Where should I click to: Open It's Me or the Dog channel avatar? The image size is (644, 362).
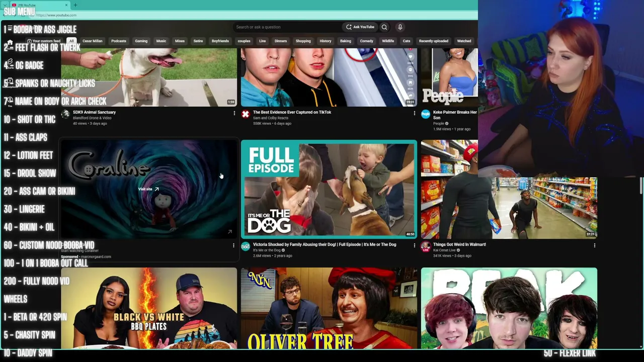tap(246, 247)
